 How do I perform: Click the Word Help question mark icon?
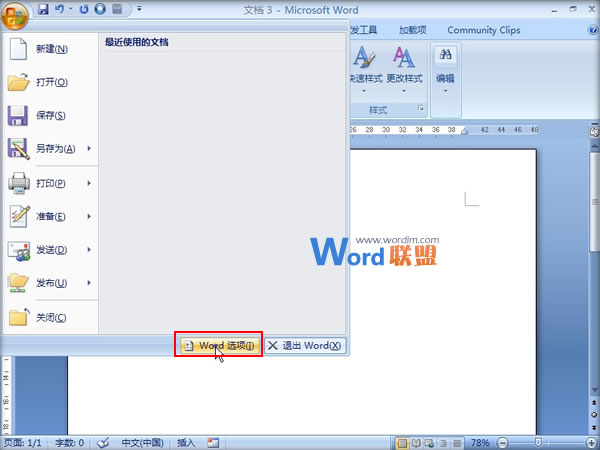pyautogui.click(x=593, y=30)
